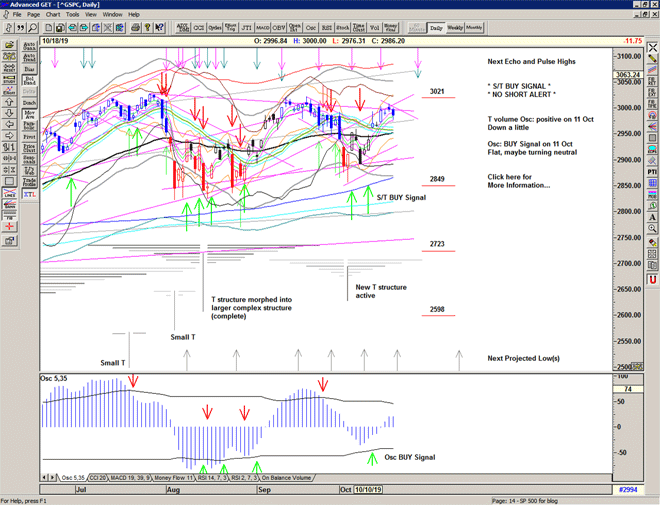Select the zoom magnifier tool in right toolbar
This screenshot has height=505, width=660.
pyautogui.click(x=652, y=229)
